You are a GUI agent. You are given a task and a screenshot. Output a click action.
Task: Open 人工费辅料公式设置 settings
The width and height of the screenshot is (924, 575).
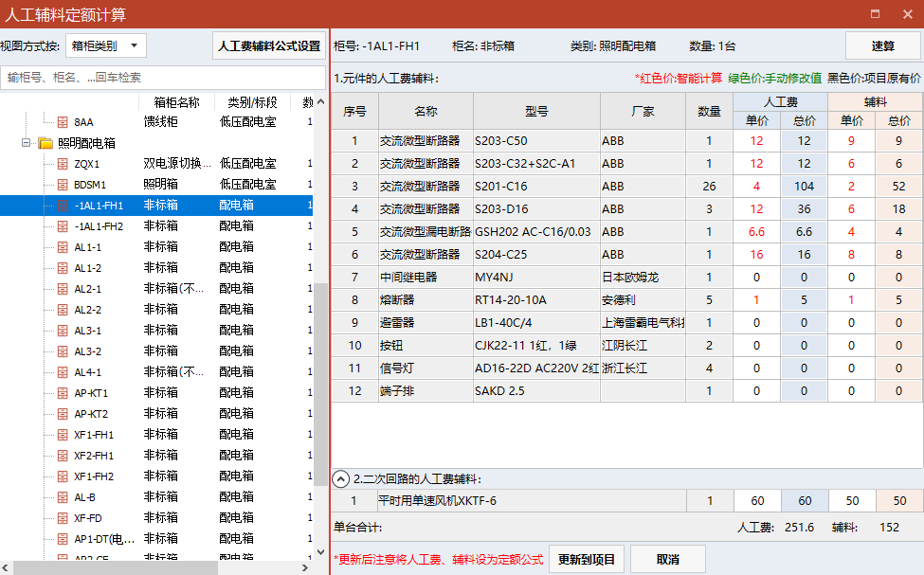(x=269, y=45)
